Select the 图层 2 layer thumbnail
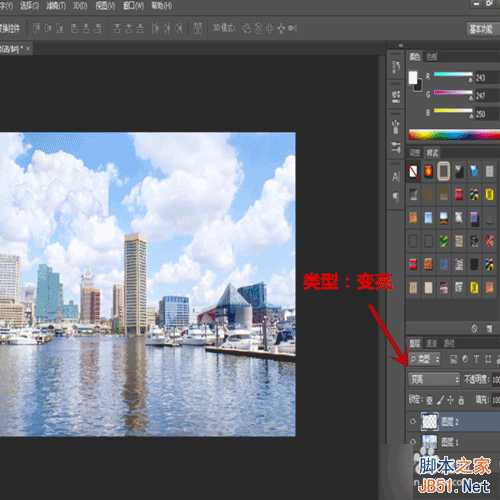This screenshot has height=500, width=500. click(x=430, y=422)
